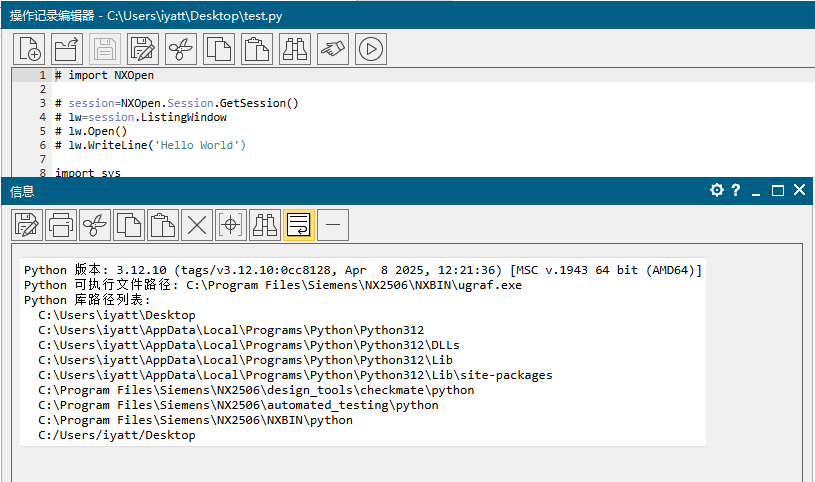This screenshot has width=815, height=482.
Task: Save the info window output to a file
Action: point(28,225)
